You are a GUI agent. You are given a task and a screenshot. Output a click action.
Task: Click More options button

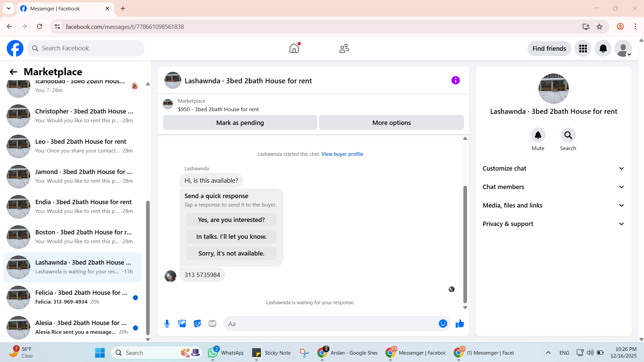pos(392,123)
